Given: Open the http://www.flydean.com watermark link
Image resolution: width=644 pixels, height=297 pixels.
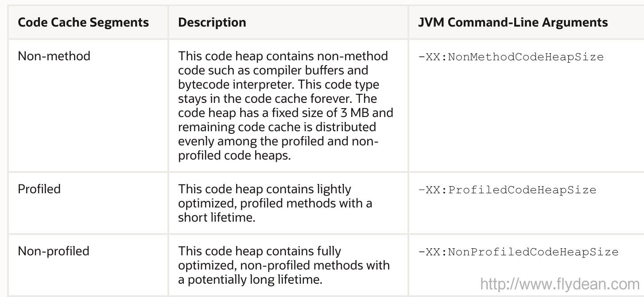Looking at the screenshot, I should pyautogui.click(x=560, y=284).
